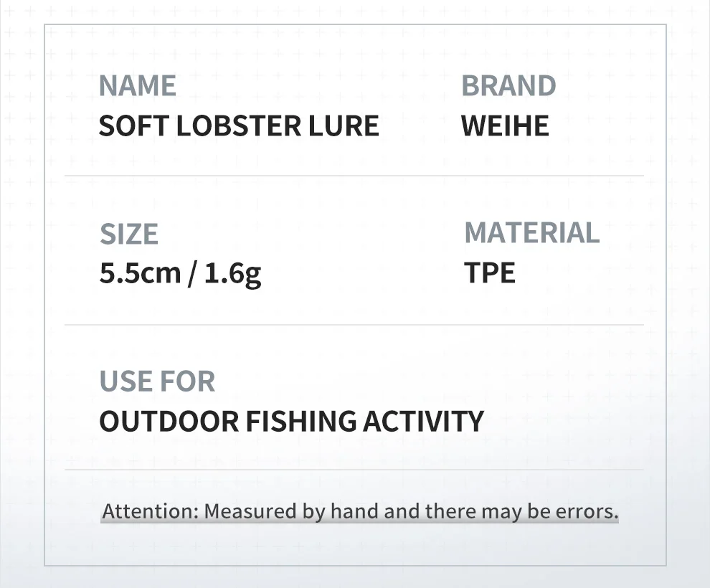Select the SOFT LOBSTER LURE product name

click(x=238, y=126)
